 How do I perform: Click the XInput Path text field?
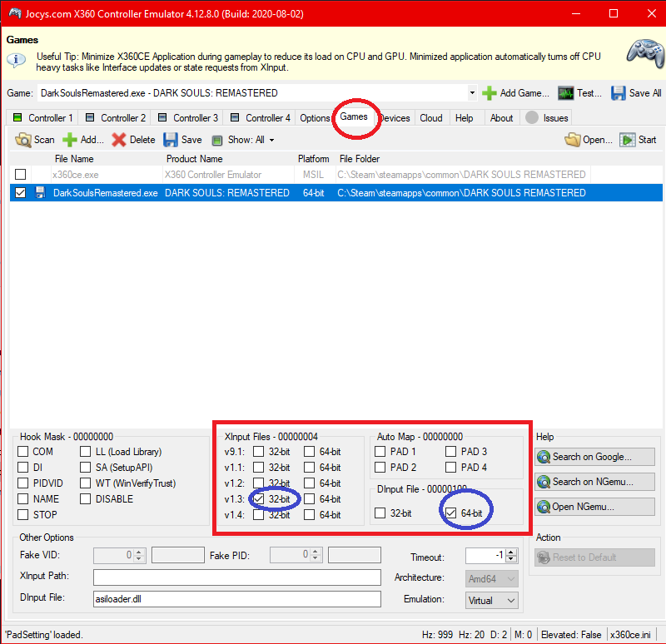[x=237, y=577]
